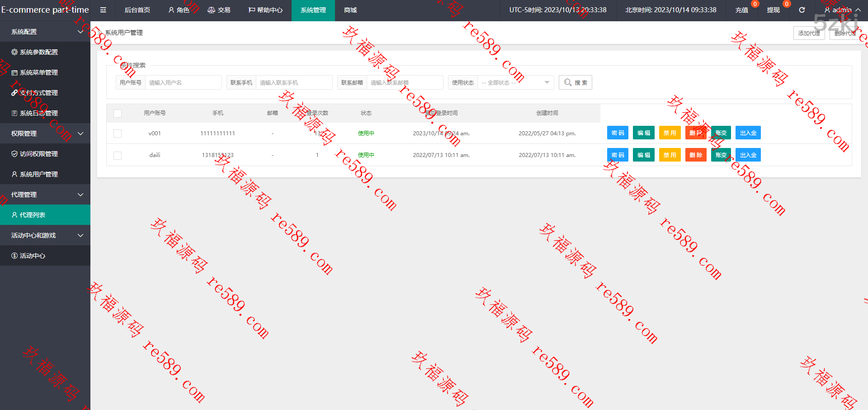
Task: Click the 用户账号 search input field
Action: click(x=183, y=82)
